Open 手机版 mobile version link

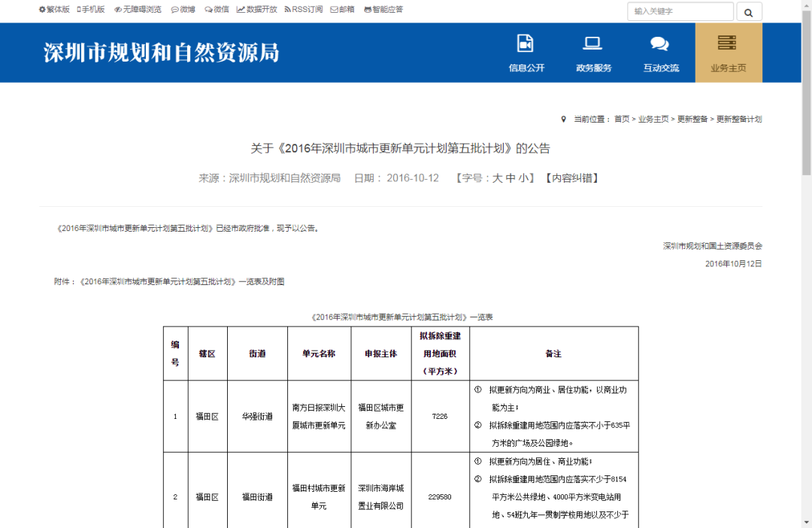tap(91, 10)
